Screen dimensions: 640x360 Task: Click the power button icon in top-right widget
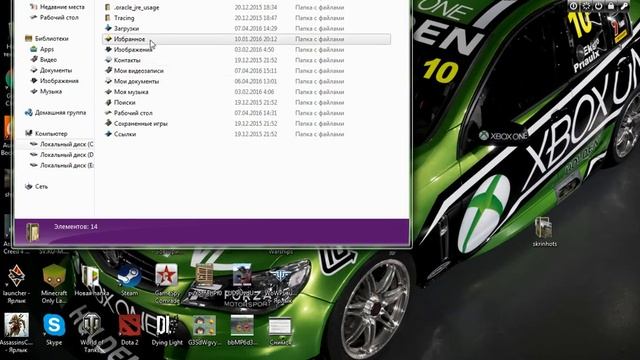[598, 6]
